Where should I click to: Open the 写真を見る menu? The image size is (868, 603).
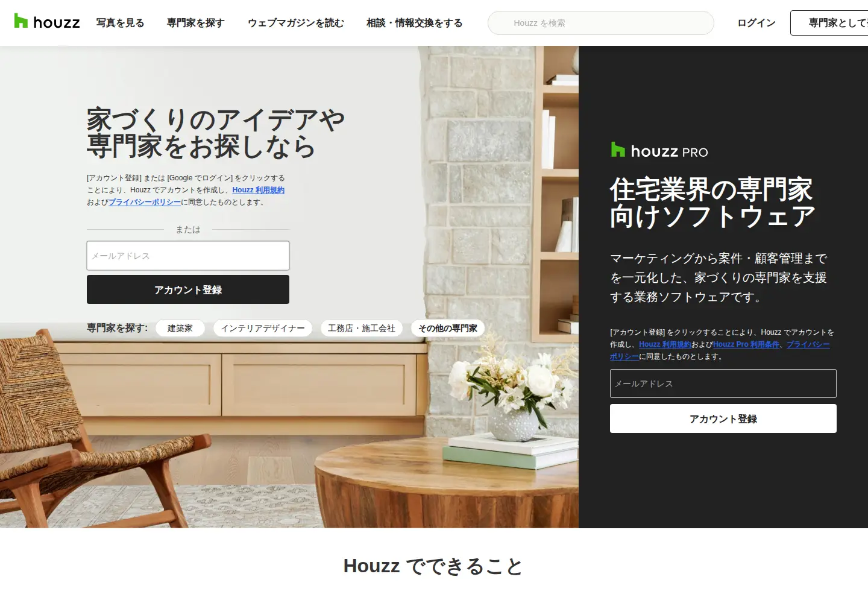(121, 23)
